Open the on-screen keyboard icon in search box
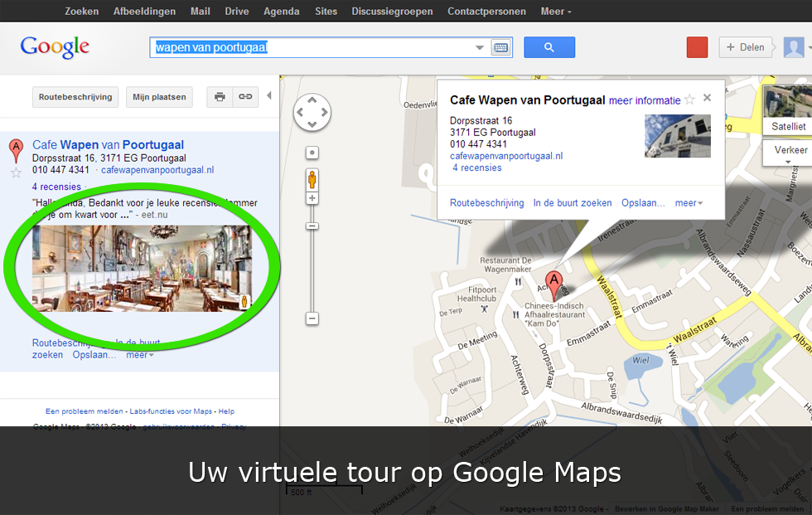 click(x=500, y=47)
